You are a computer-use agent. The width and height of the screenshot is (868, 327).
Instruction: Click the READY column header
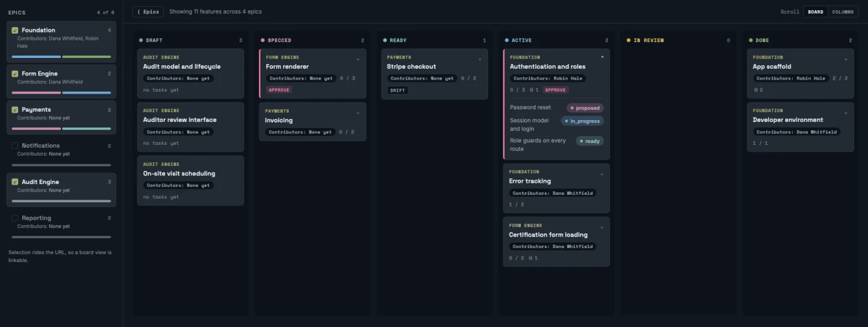tap(398, 40)
